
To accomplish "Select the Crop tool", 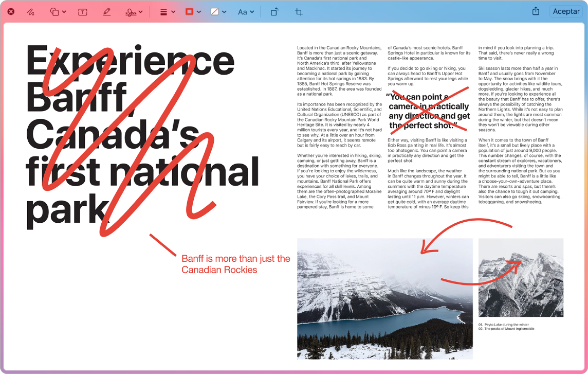I will point(298,11).
